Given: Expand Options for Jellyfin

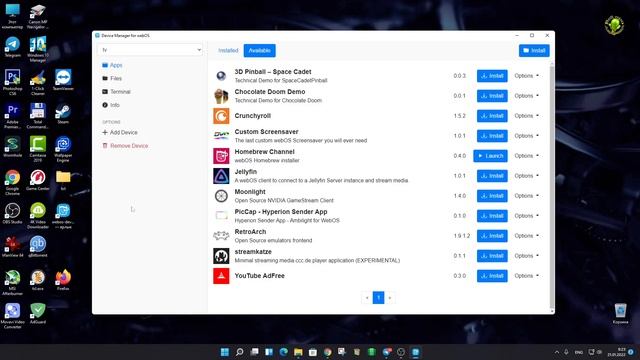Looking at the screenshot, I should click(526, 176).
